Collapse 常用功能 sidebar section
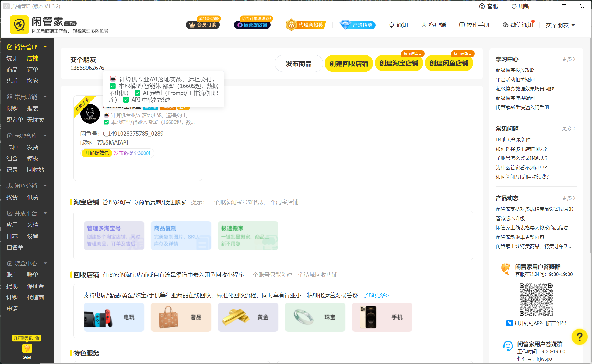This screenshot has height=364, width=592. pos(45,97)
